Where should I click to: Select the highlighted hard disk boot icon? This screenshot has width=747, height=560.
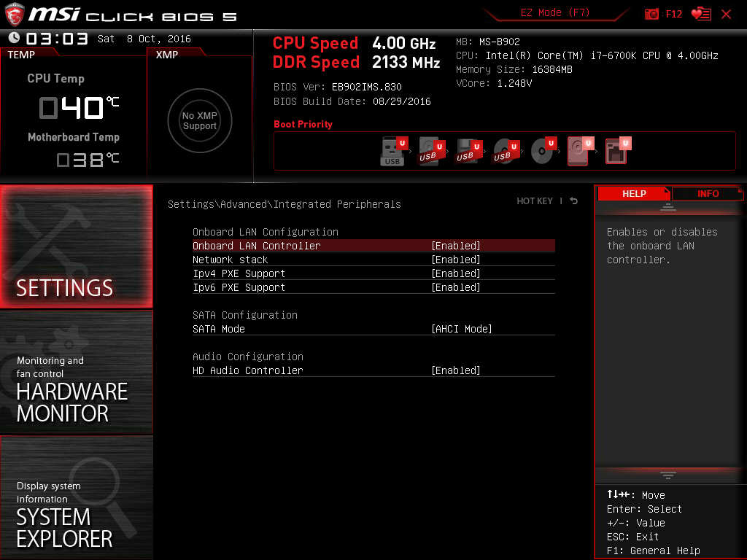pyautogui.click(x=581, y=151)
